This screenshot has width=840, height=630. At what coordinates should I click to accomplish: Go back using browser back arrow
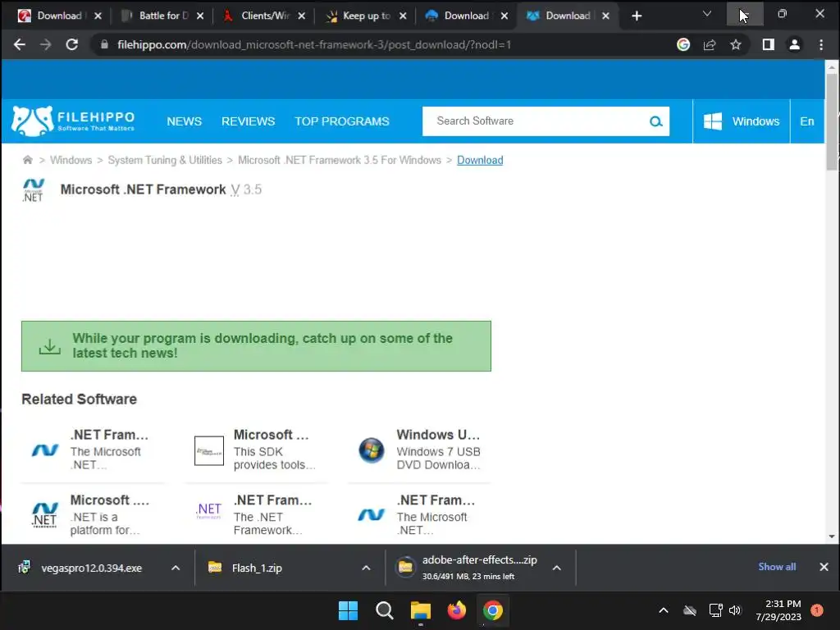pyautogui.click(x=20, y=44)
